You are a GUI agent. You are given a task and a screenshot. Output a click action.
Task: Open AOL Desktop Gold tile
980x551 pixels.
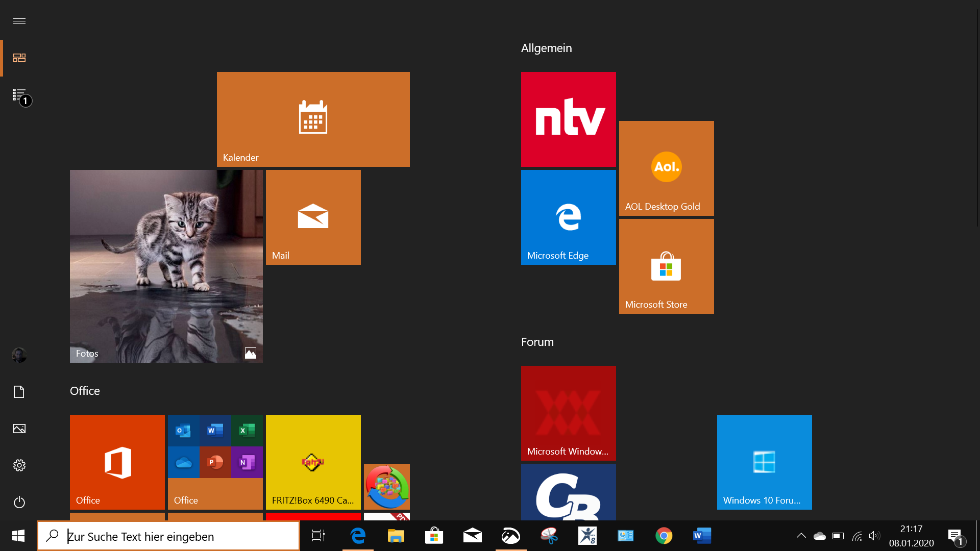pyautogui.click(x=666, y=168)
